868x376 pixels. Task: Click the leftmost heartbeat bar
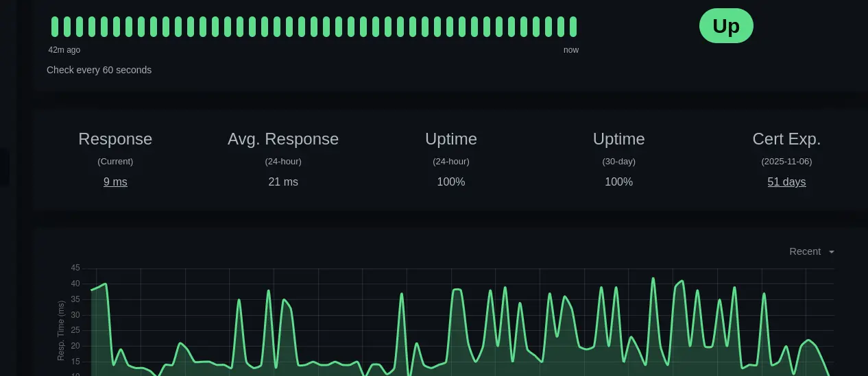[55, 27]
